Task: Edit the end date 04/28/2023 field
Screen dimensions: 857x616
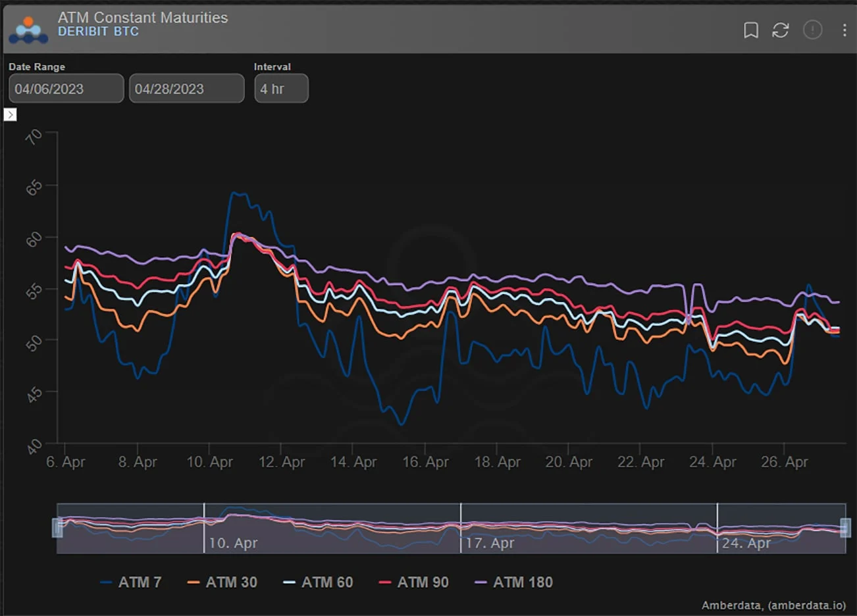Action: tap(186, 88)
